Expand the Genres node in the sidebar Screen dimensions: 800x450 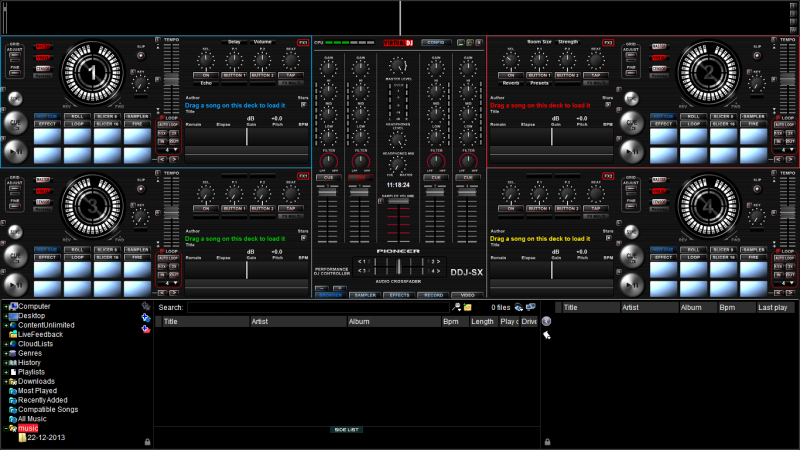coord(4,353)
